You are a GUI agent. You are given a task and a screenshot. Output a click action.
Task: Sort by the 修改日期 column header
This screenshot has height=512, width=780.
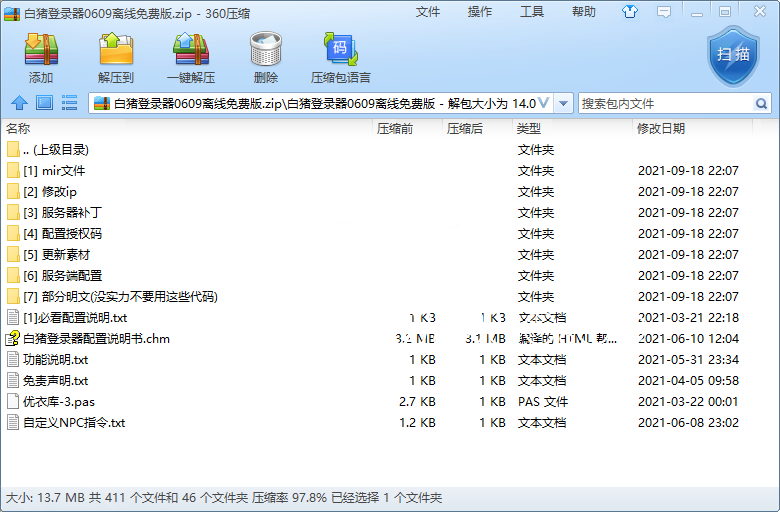point(661,128)
